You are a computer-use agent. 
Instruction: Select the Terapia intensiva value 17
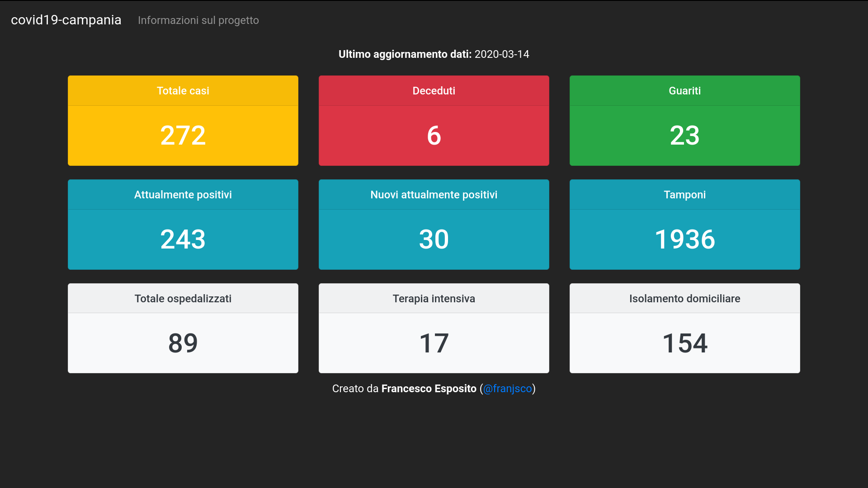(434, 343)
